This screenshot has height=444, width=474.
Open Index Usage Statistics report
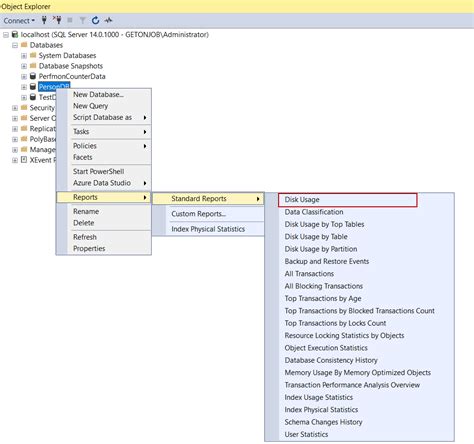click(x=319, y=397)
